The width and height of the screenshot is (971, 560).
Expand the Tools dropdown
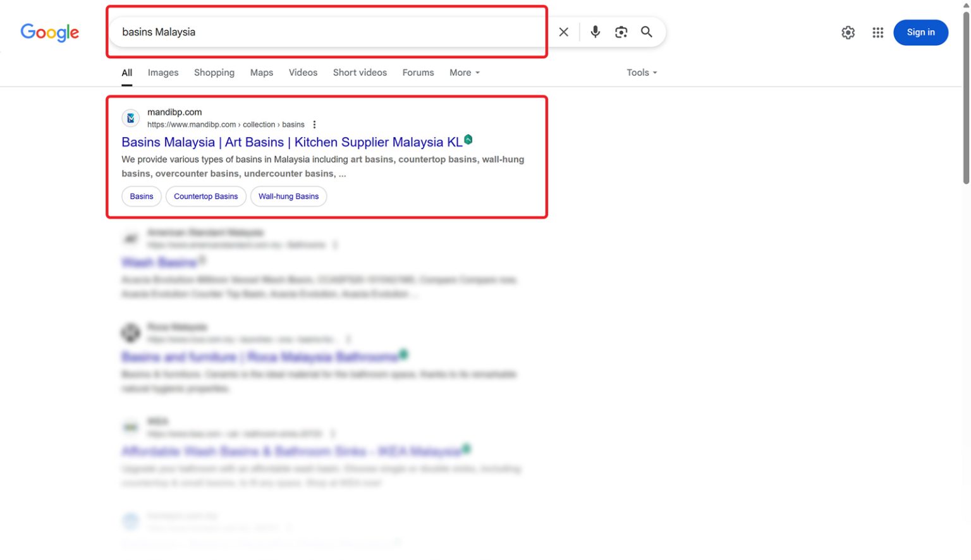coord(642,73)
